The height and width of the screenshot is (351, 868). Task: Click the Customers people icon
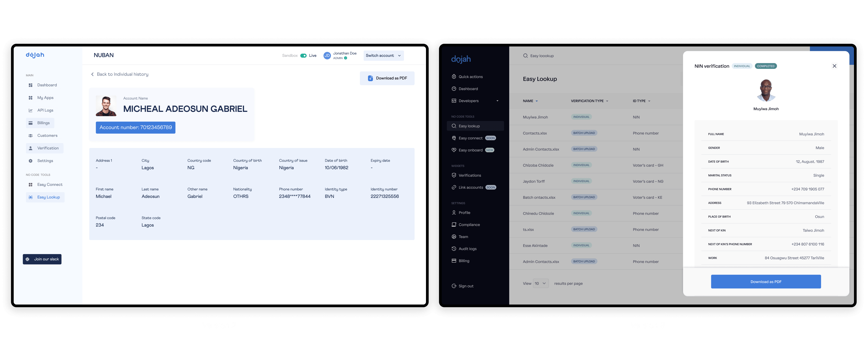coord(31,135)
